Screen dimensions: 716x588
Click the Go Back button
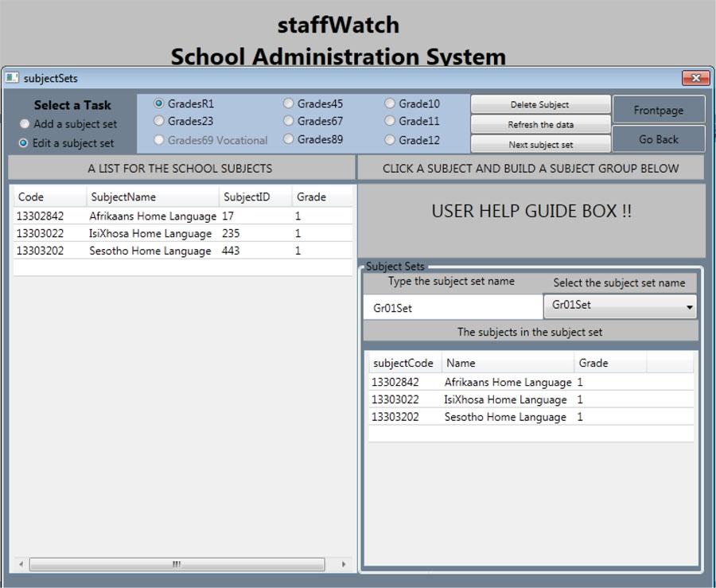click(x=658, y=138)
